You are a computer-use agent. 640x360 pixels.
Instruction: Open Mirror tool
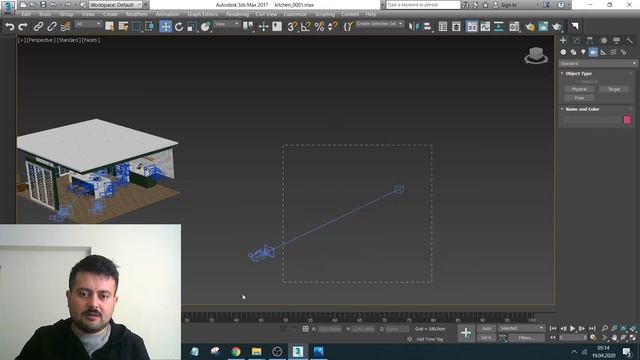pos(413,27)
